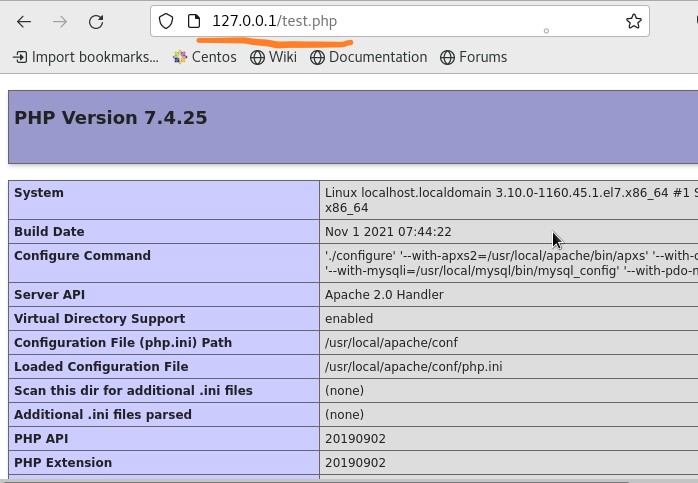Click the Centos bookmark favicon

180,57
